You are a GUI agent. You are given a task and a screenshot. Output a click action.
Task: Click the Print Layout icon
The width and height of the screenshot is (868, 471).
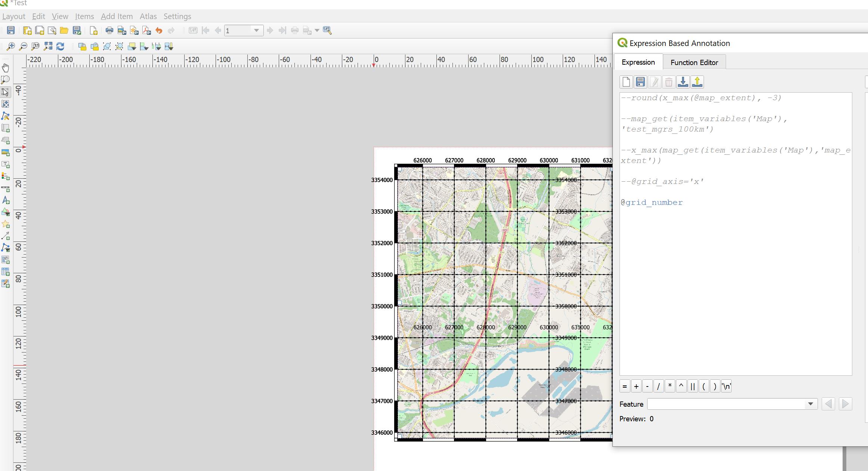point(109,31)
